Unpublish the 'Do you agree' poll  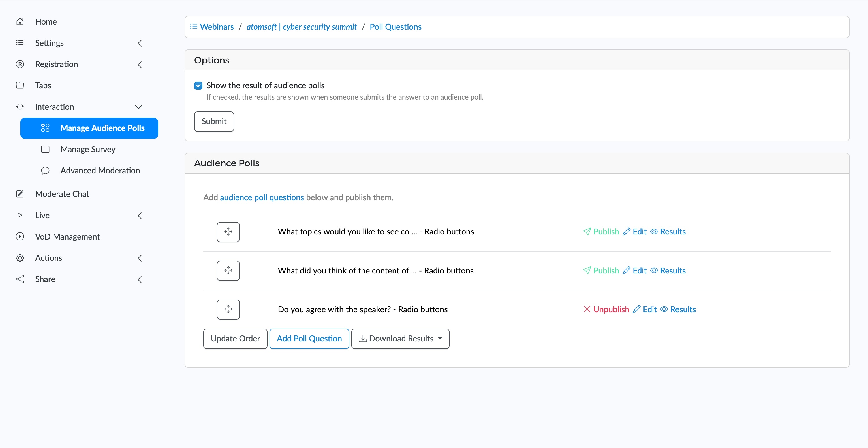coord(611,309)
